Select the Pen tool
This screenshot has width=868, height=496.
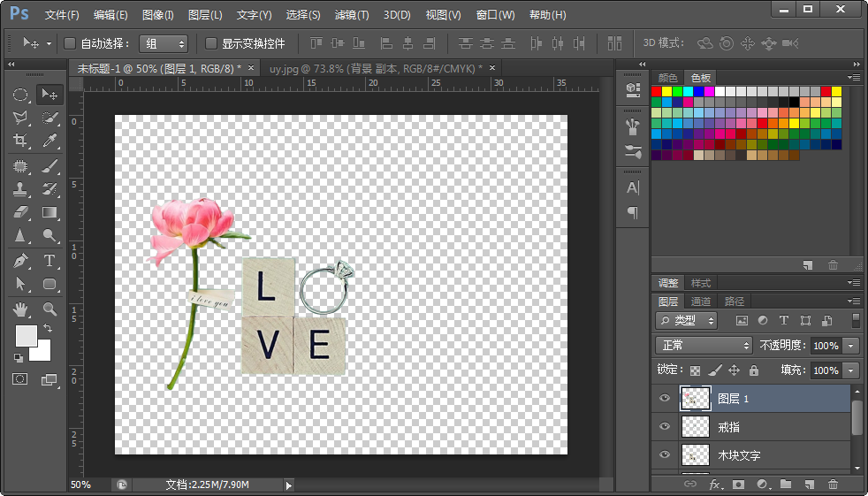coord(19,260)
